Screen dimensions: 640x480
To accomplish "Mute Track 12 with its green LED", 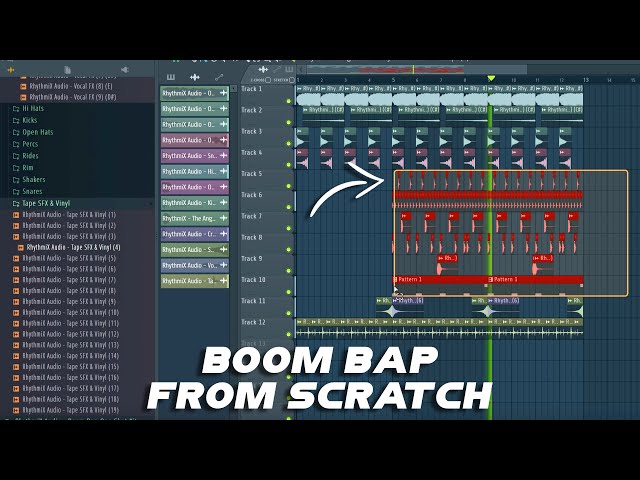I will click(289, 335).
